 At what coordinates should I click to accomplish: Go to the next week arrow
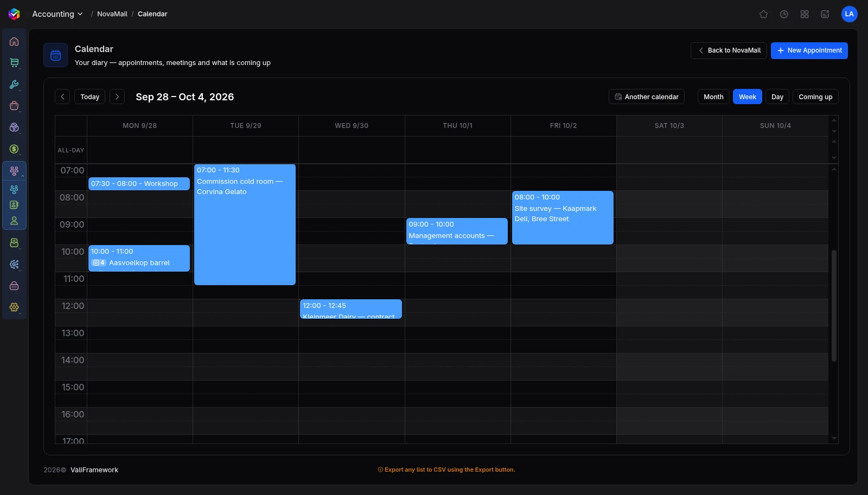coord(117,97)
